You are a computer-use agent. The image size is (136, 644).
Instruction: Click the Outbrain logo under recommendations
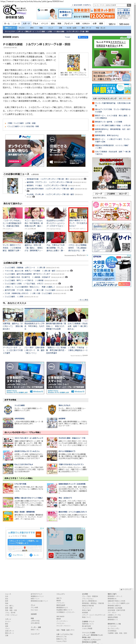pos(81,255)
